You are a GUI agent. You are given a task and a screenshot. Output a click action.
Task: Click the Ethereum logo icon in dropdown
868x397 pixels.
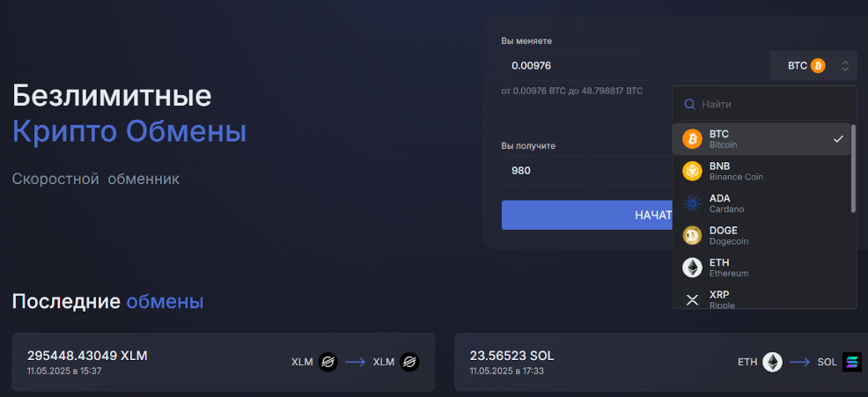click(x=692, y=268)
